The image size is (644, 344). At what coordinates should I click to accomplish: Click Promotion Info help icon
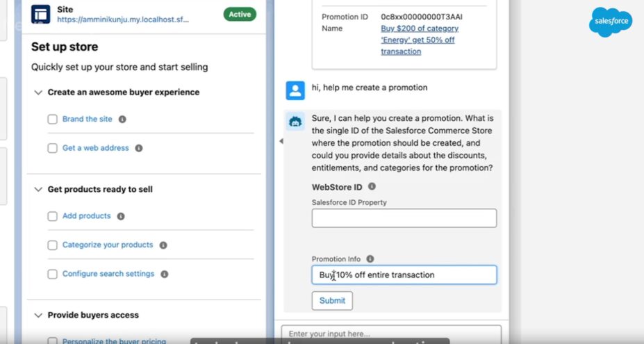pos(370,259)
